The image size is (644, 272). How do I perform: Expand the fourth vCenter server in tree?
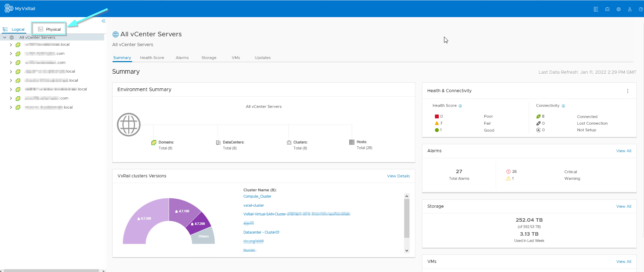point(11,72)
